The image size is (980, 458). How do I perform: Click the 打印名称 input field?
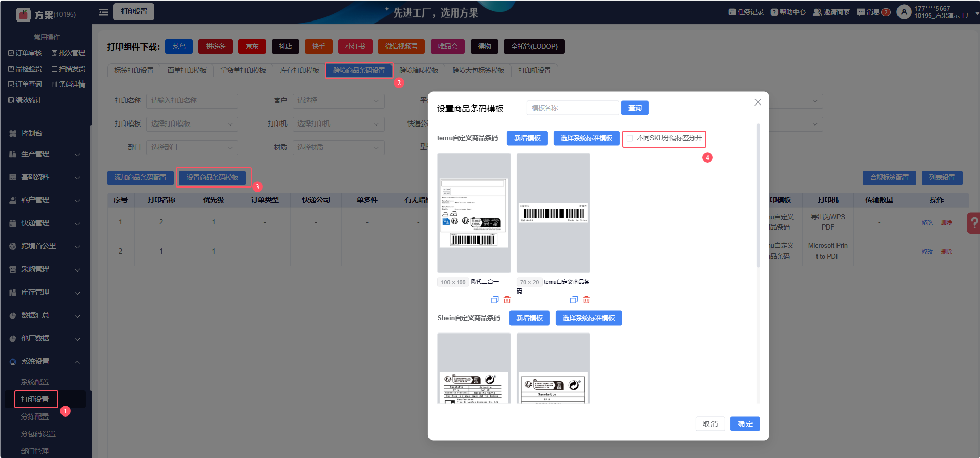point(192,101)
